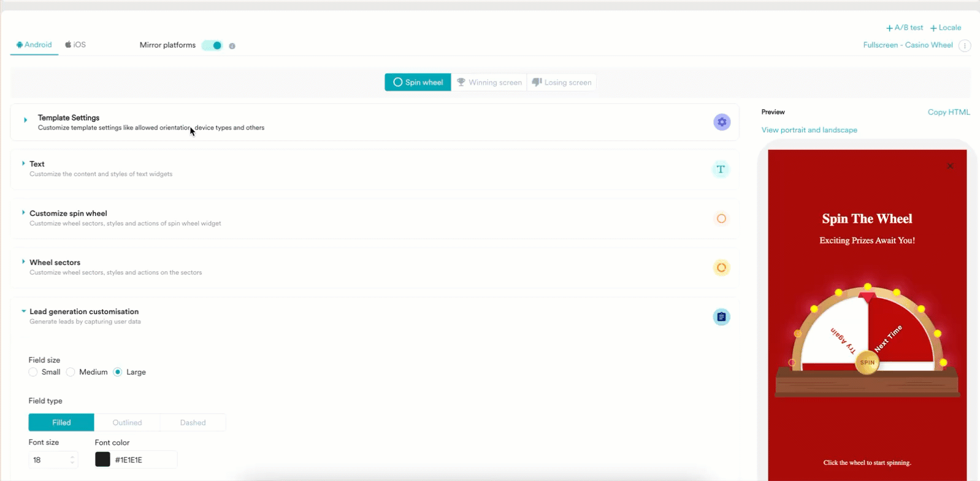
Task: Toggle the Mirror platforms switch
Action: (212, 45)
